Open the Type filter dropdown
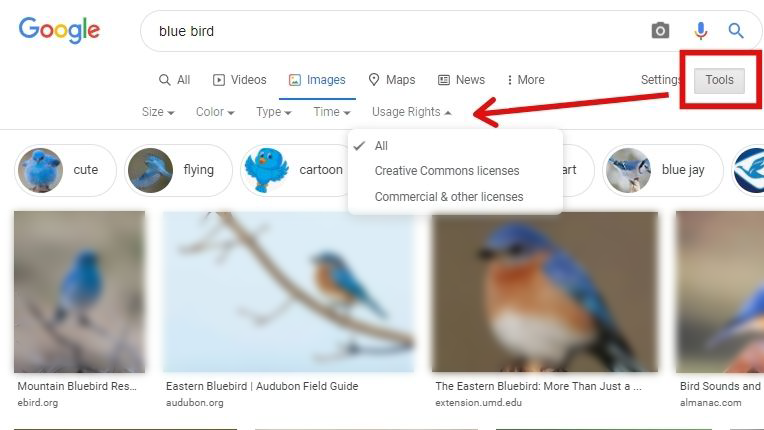 pyautogui.click(x=273, y=112)
